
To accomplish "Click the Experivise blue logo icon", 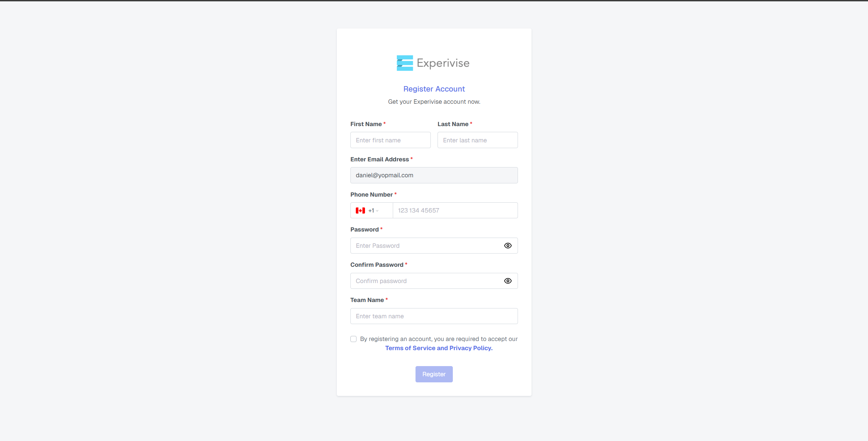I will pos(405,63).
